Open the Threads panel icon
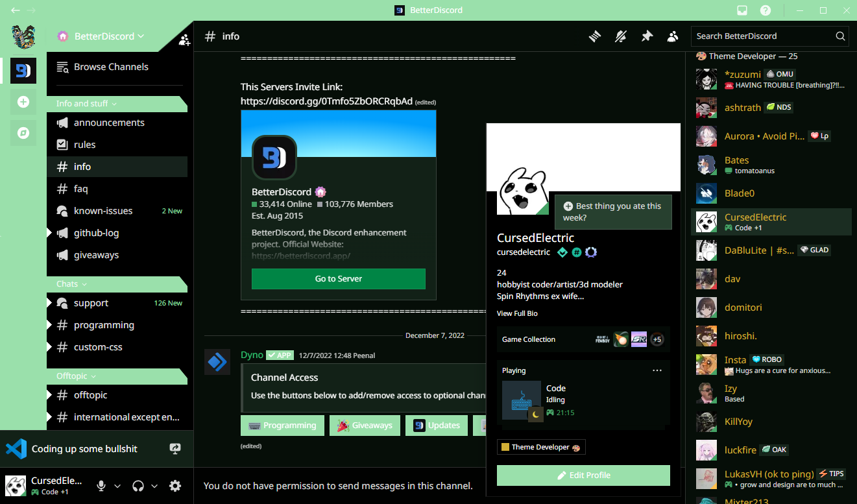 pos(595,36)
